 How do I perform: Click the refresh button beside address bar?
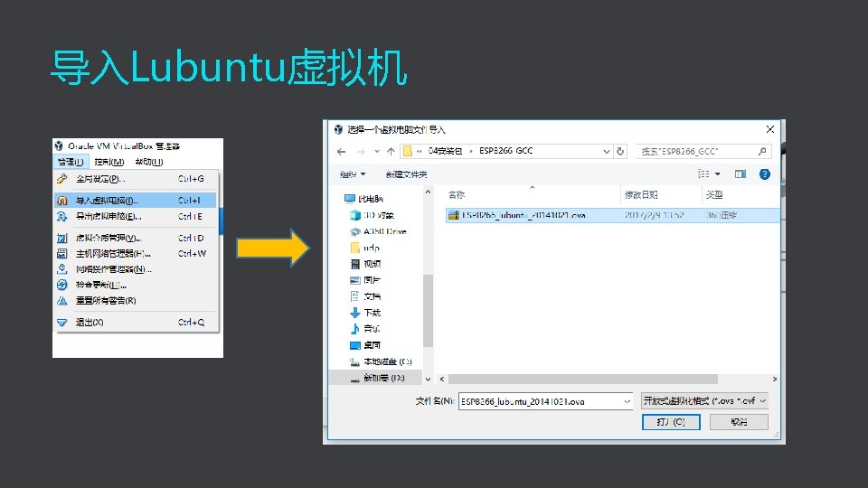tap(620, 151)
